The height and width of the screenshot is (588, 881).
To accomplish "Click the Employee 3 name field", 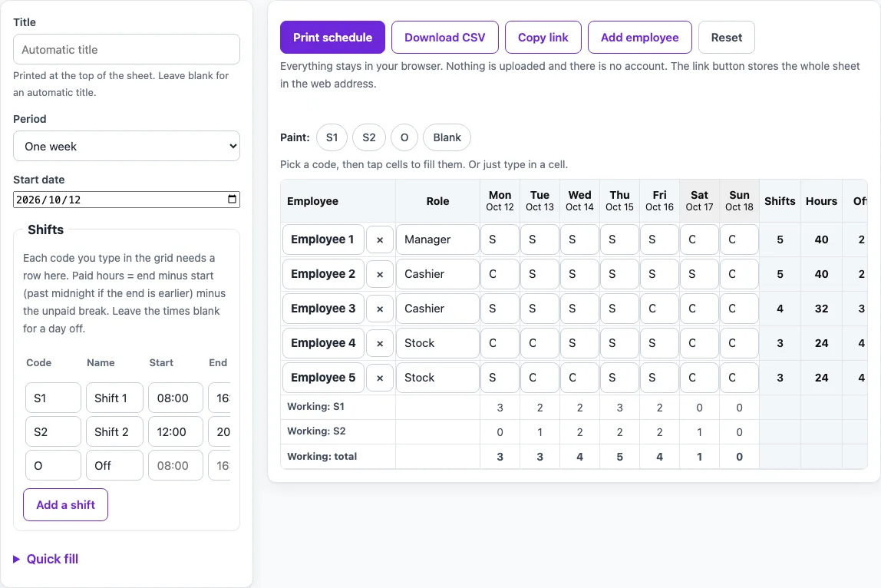I will [x=323, y=309].
